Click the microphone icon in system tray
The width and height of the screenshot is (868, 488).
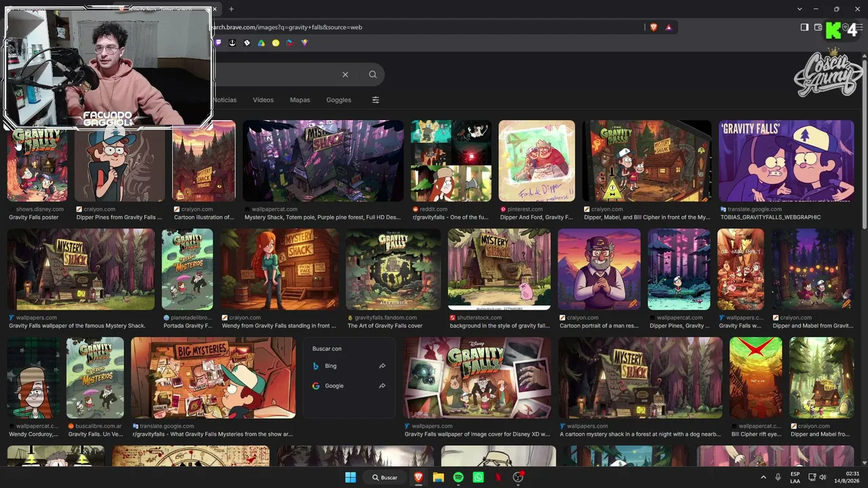click(x=778, y=477)
